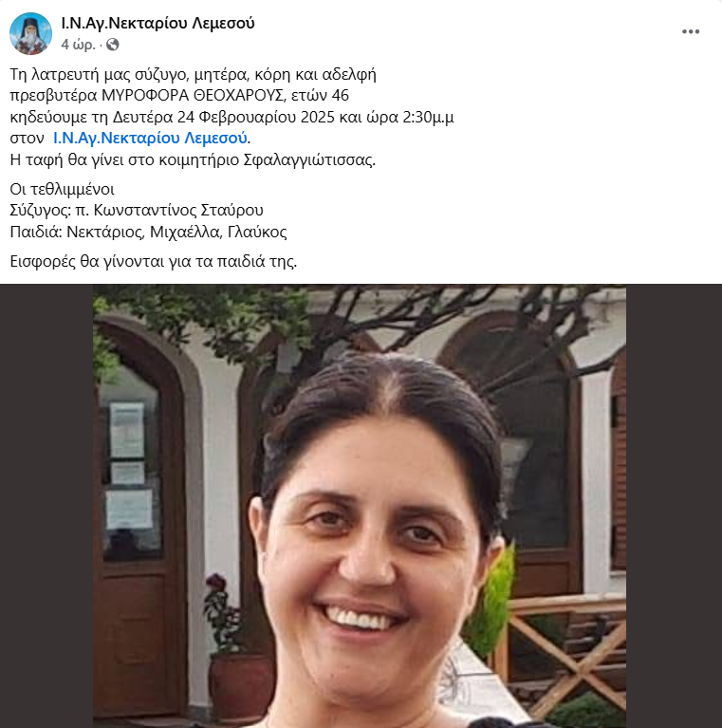
Task: Click the first line 'Τη λατρευτή μας σύζυγο'
Action: (x=193, y=74)
